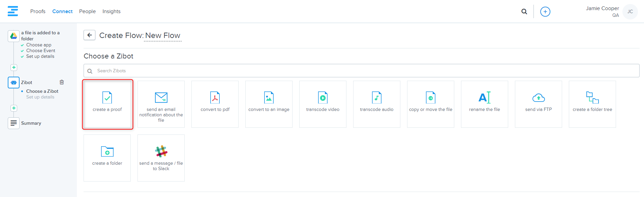Pick the 'transcode video' Zibot tile
The width and height of the screenshot is (644, 197).
pyautogui.click(x=323, y=104)
